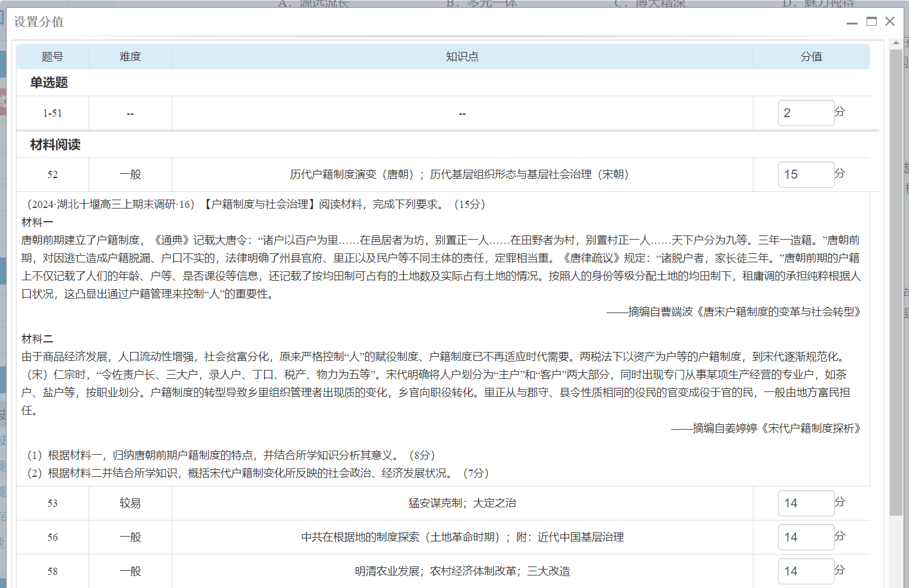Viewport: 909px width, 588px height.
Task: Edit the score field for question 58
Action: [805, 571]
